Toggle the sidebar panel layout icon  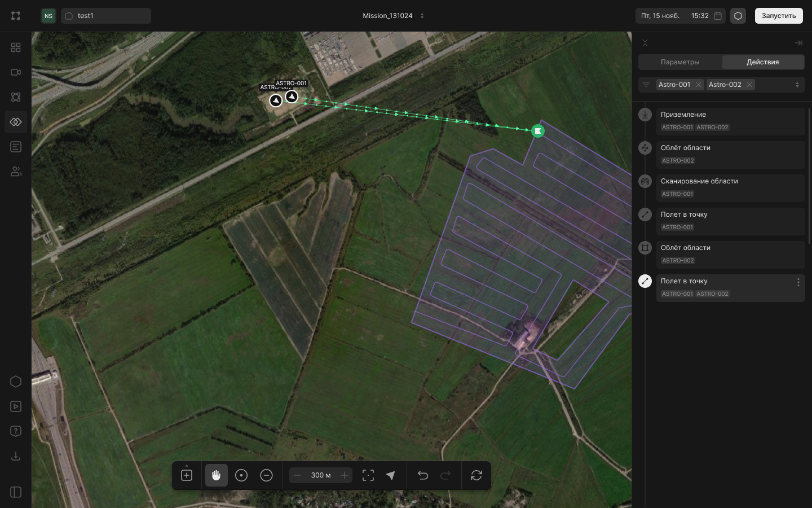(16, 492)
